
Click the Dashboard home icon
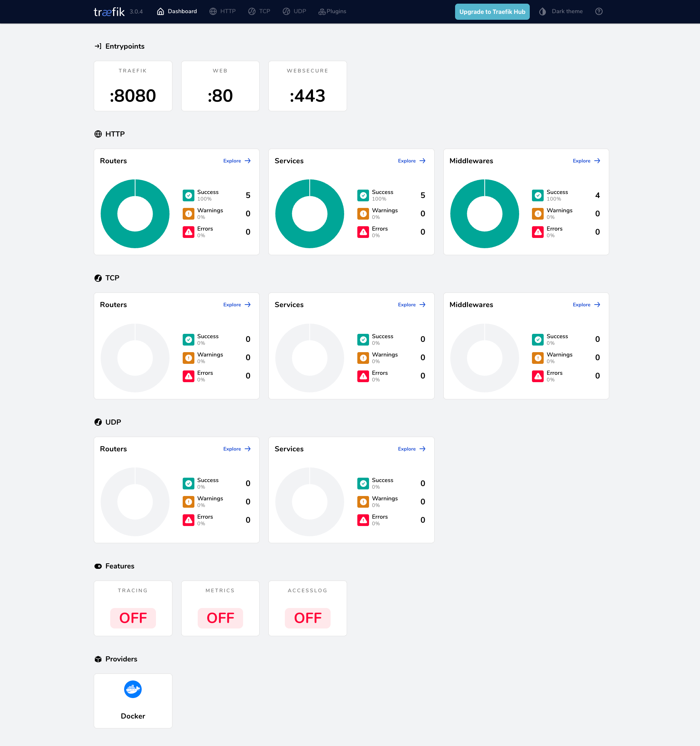tap(160, 11)
